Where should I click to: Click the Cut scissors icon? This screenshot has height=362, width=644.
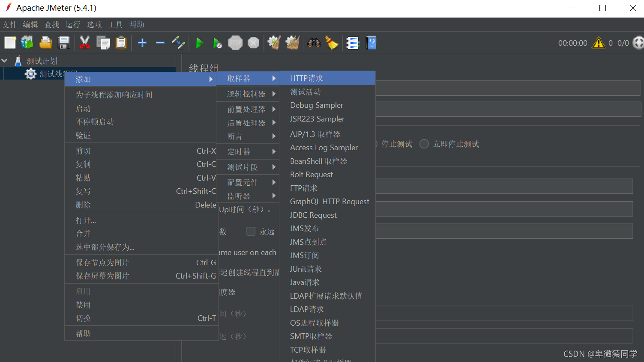click(85, 43)
